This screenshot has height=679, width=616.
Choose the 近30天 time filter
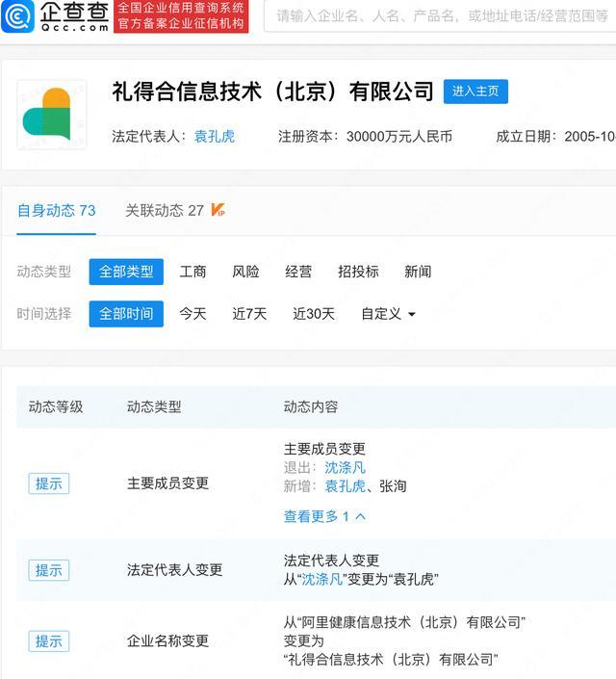pos(314,314)
